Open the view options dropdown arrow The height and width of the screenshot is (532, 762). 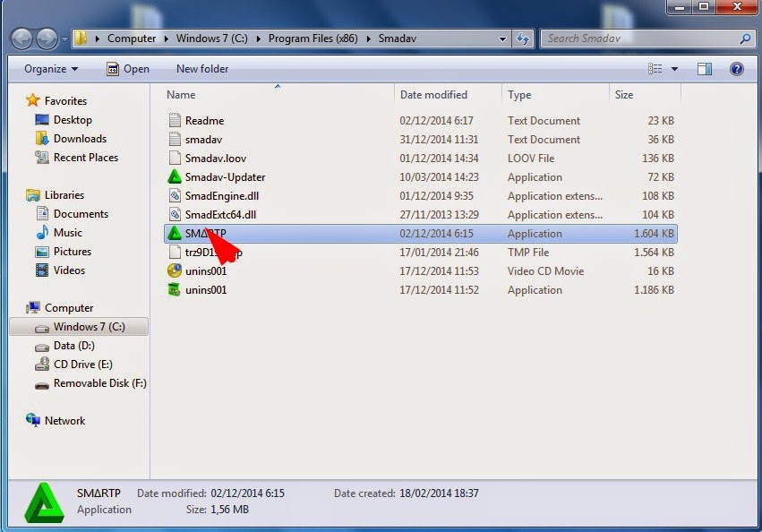pyautogui.click(x=674, y=69)
